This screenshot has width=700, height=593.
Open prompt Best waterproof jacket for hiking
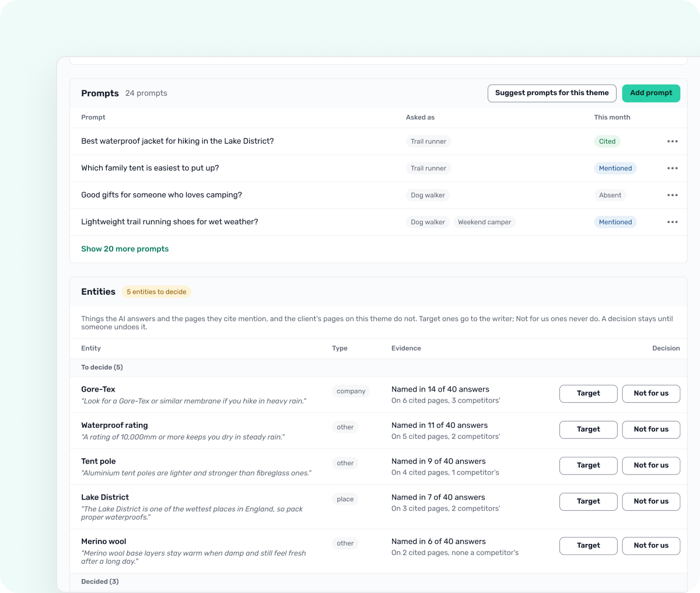click(x=177, y=141)
